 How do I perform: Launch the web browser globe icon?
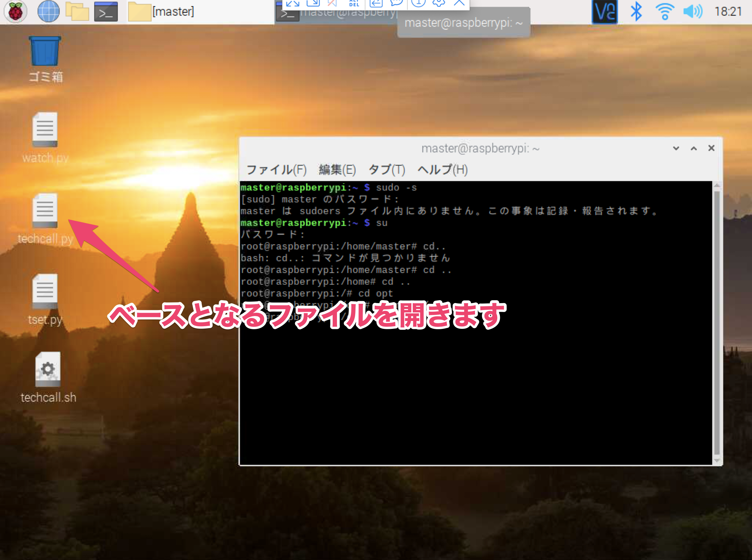pos(48,12)
